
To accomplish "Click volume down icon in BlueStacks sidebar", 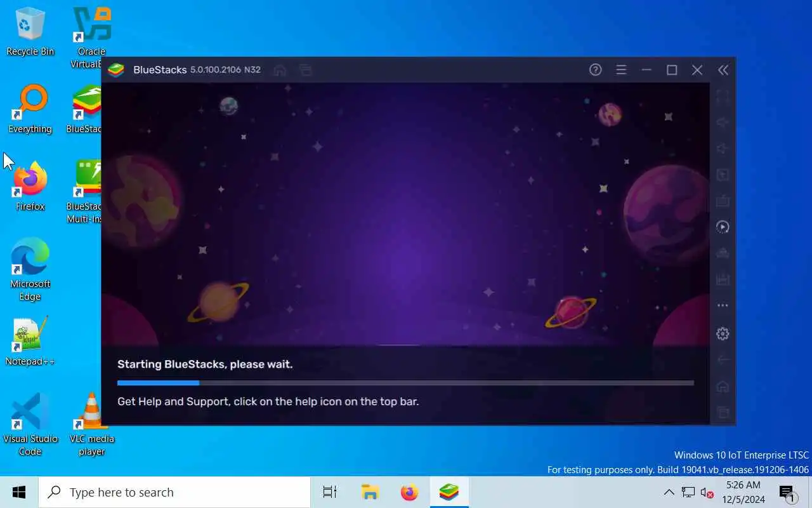I will [x=723, y=149].
